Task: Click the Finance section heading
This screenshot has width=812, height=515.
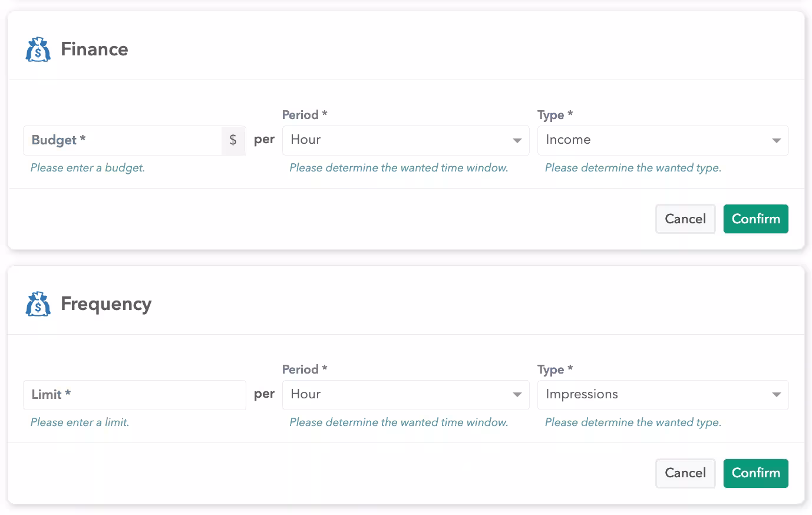Action: [x=94, y=49]
